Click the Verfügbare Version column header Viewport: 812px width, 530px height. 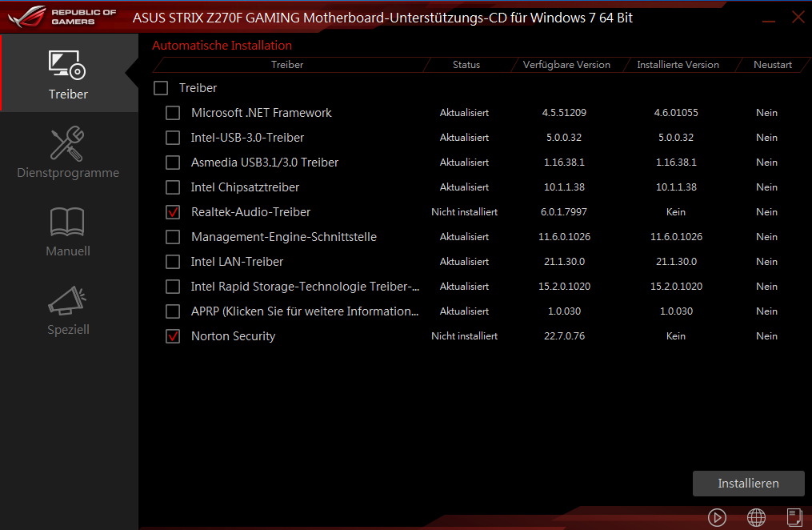pyautogui.click(x=566, y=65)
